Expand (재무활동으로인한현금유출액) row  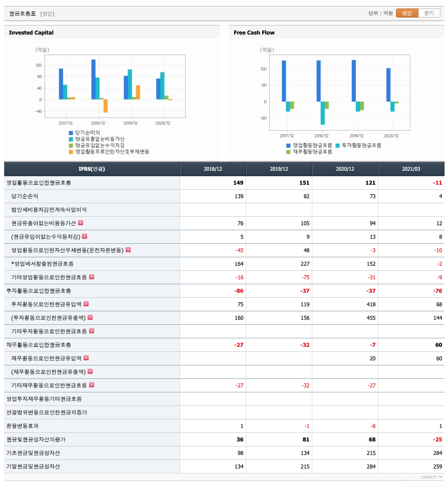point(91,371)
